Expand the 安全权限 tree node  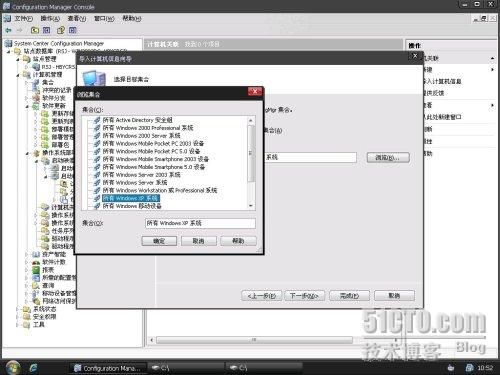point(18,317)
